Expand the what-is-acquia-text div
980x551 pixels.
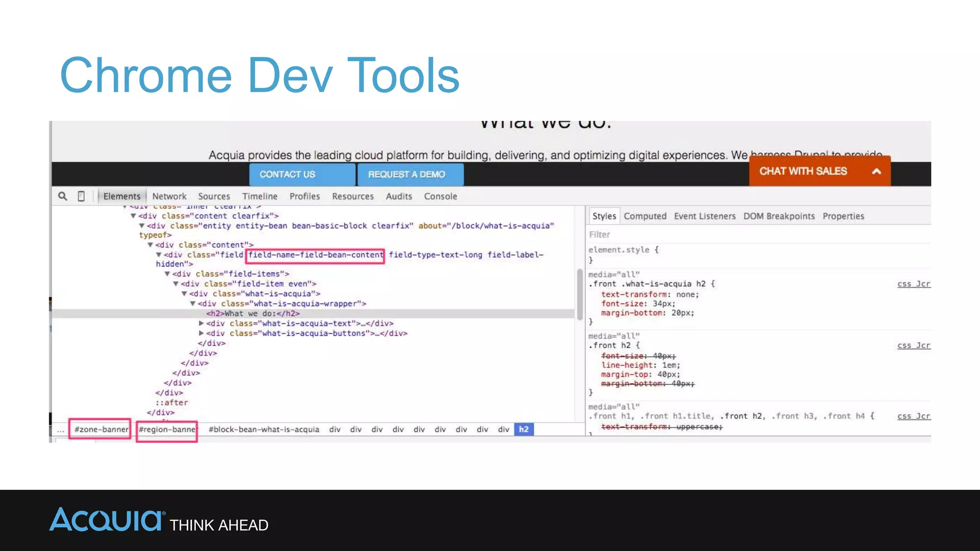tap(201, 324)
